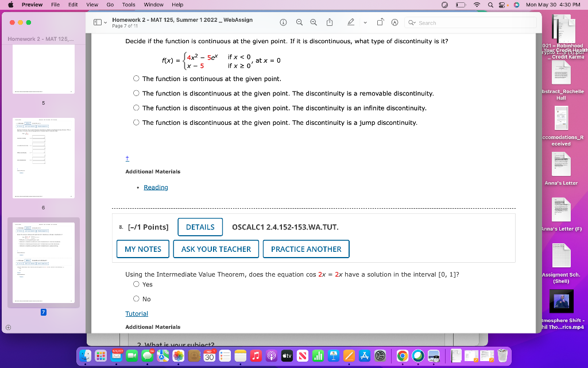
Task: Zoom out using the magnifier minus icon
Action: pyautogui.click(x=299, y=22)
